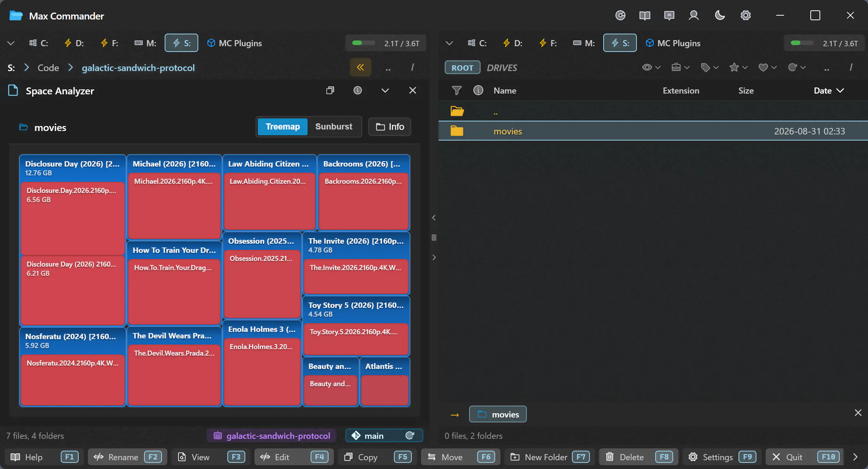Expand the left pane drive list chevron
Image resolution: width=868 pixels, height=469 pixels.
click(x=11, y=43)
